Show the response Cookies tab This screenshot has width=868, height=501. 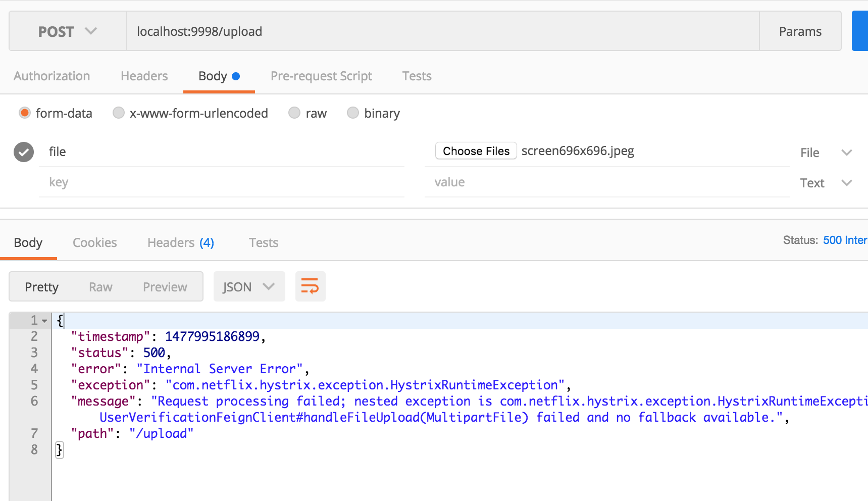pos(94,243)
